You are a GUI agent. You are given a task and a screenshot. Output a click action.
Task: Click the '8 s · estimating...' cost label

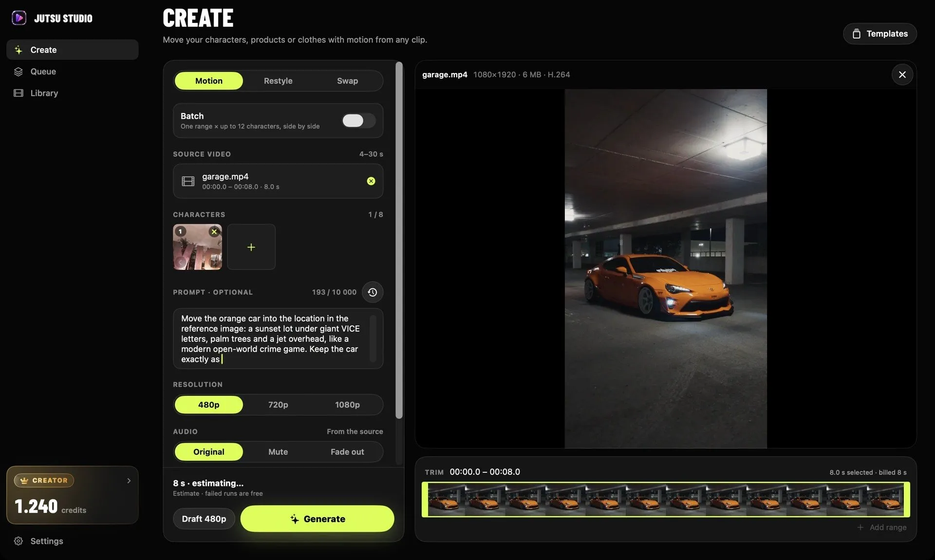click(208, 483)
